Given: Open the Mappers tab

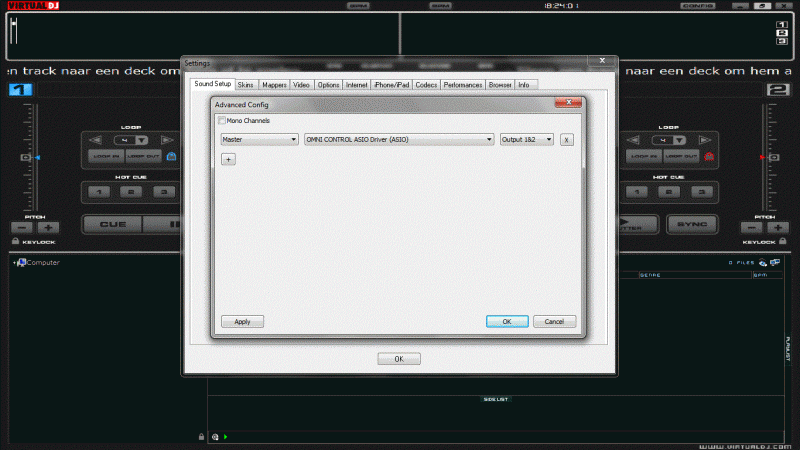Looking at the screenshot, I should [x=274, y=85].
